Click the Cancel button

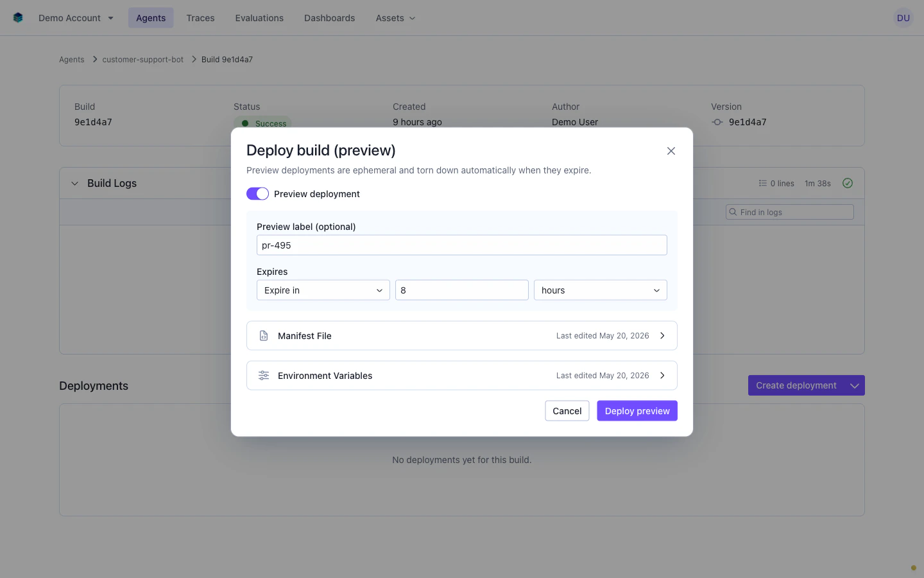[x=567, y=411]
